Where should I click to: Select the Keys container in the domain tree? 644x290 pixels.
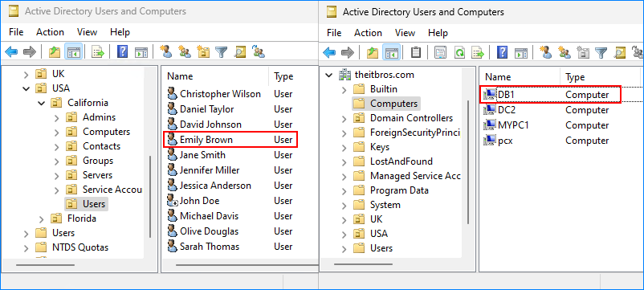click(x=380, y=147)
